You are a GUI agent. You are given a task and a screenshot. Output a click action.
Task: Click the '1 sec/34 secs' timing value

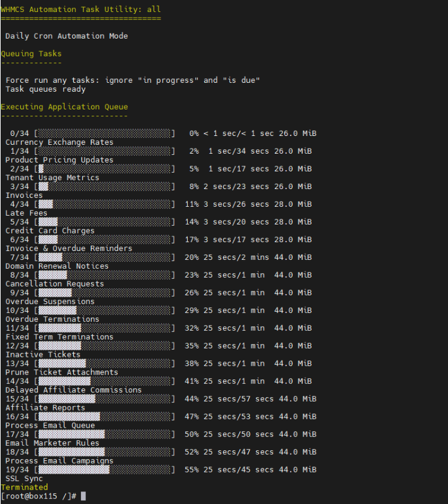pos(239,151)
